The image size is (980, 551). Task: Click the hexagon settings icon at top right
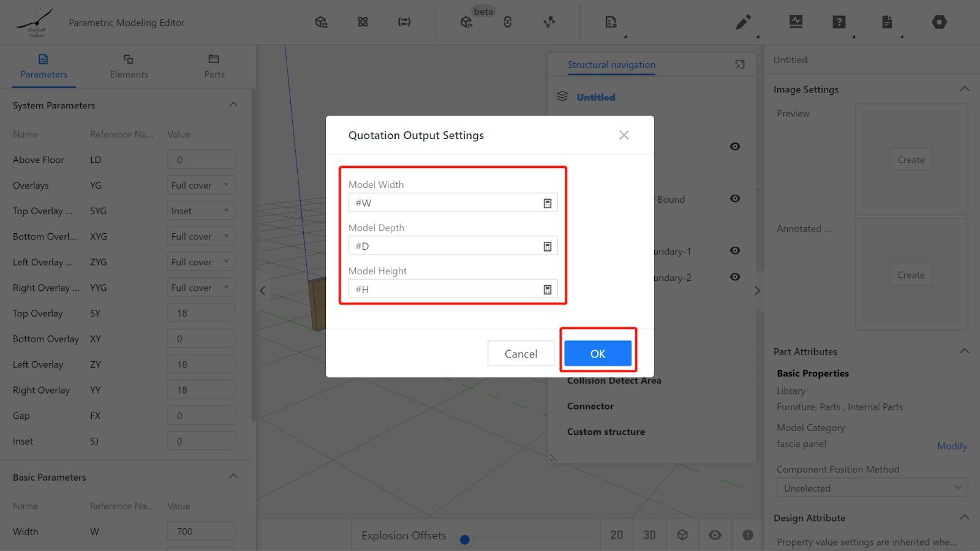click(939, 23)
